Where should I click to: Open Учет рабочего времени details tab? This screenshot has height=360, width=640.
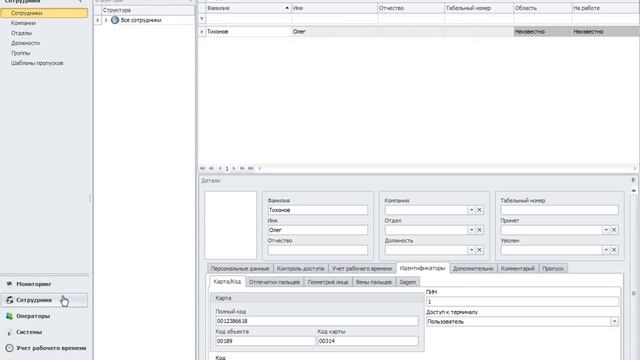(362, 269)
